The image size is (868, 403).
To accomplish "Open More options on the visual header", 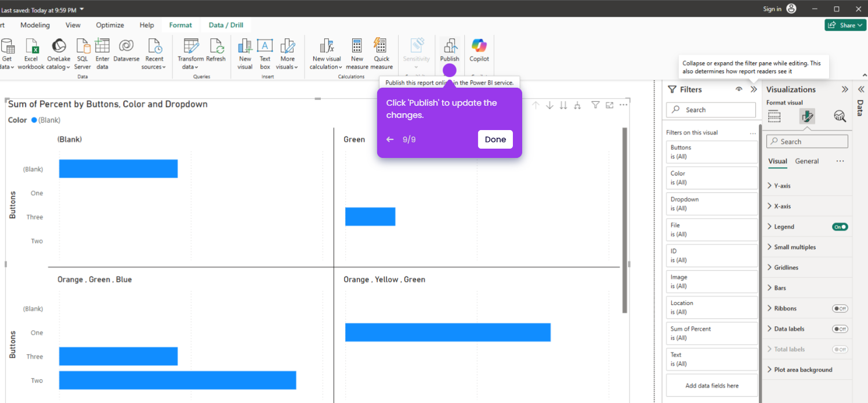I will tap(623, 105).
